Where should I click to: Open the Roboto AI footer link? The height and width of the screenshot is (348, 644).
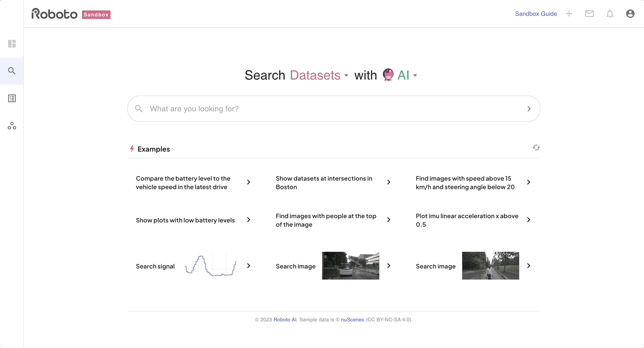click(x=285, y=319)
